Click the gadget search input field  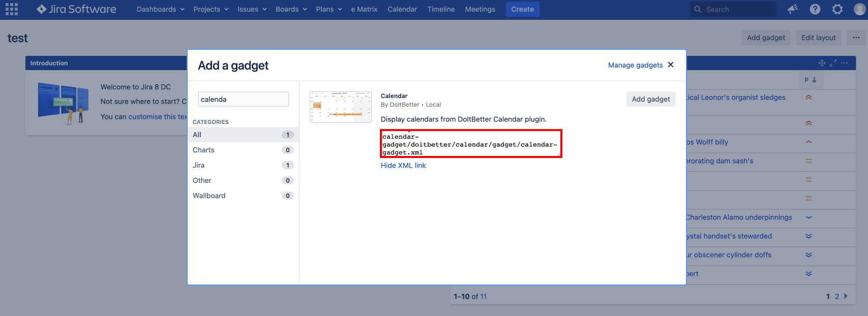pos(243,99)
